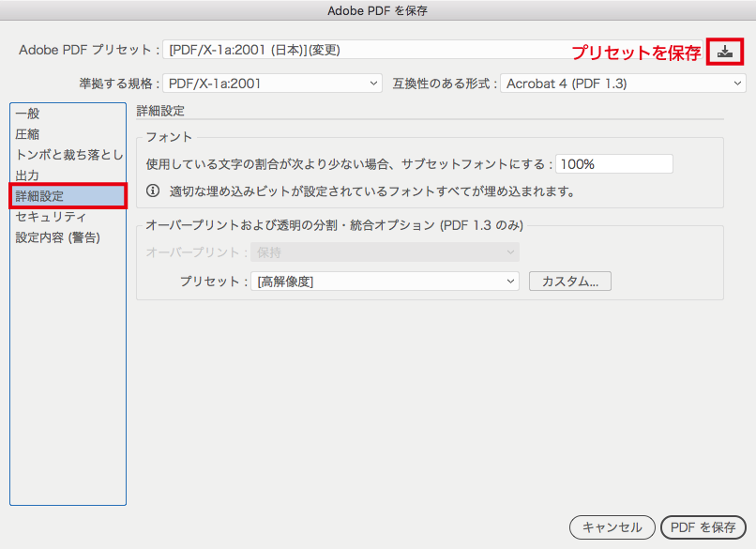Select トンボと裁ち落とし in the category list
The height and width of the screenshot is (549, 756).
click(68, 155)
